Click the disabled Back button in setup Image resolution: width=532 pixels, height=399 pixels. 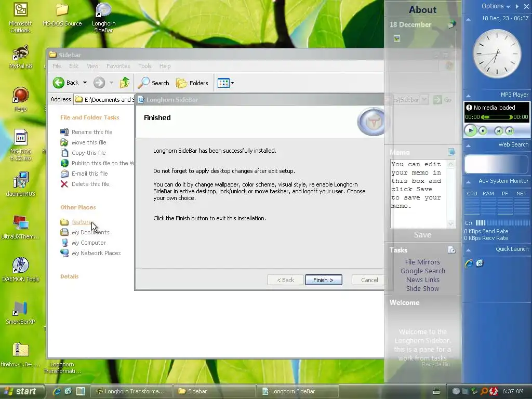(x=285, y=280)
